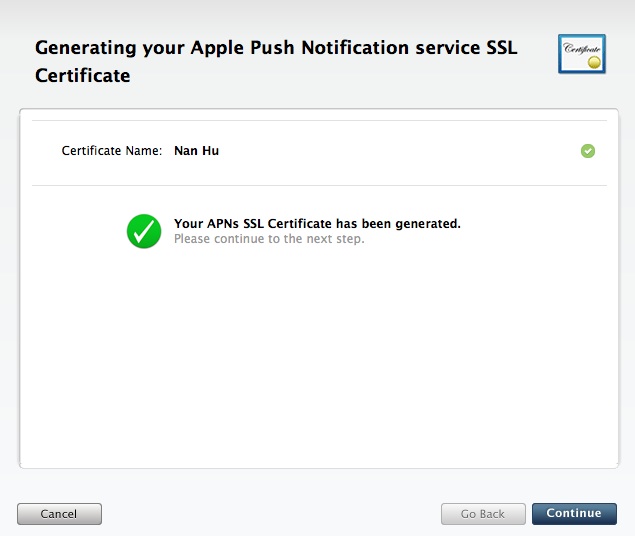Click the divider line above the Certificate Name row
The width and height of the screenshot is (635, 536).
tap(318, 121)
